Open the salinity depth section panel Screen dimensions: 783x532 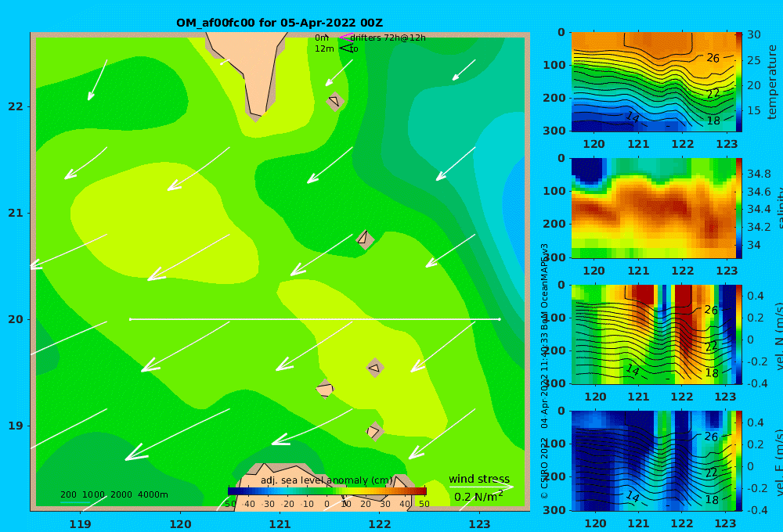(x=653, y=208)
